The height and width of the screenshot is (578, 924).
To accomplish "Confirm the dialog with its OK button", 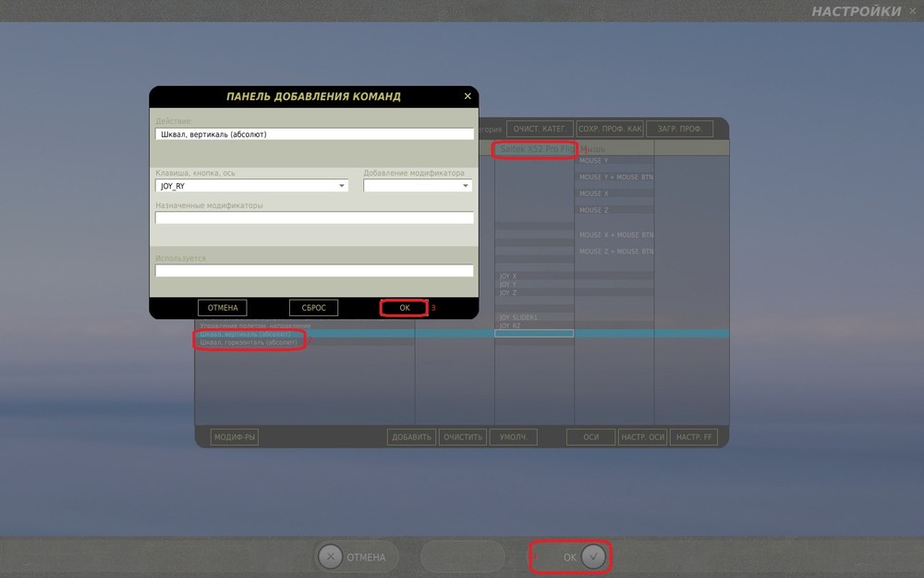I will [405, 308].
